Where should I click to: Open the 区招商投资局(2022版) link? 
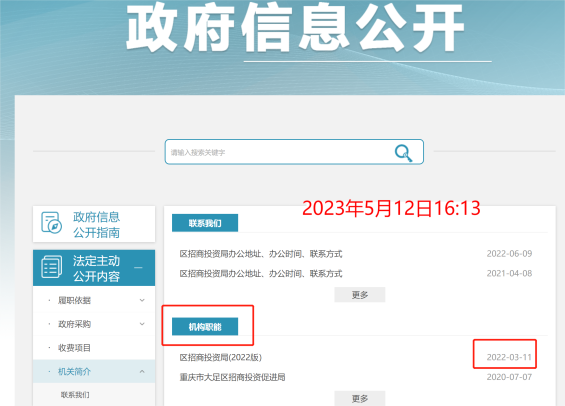pos(221,357)
